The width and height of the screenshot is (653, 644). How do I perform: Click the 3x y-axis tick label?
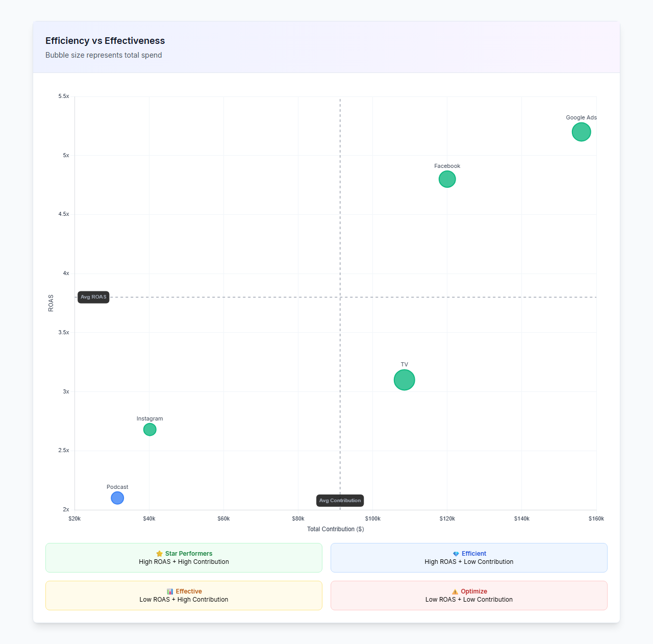66,392
